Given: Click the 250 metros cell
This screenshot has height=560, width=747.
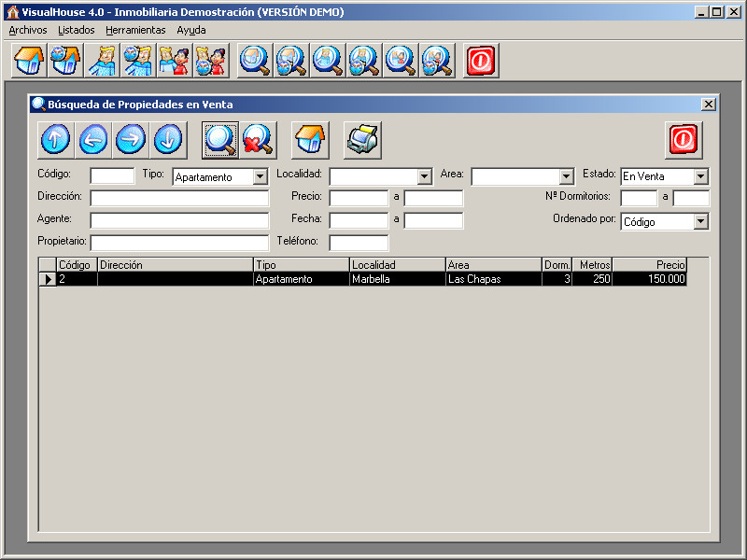Looking at the screenshot, I should (592, 279).
